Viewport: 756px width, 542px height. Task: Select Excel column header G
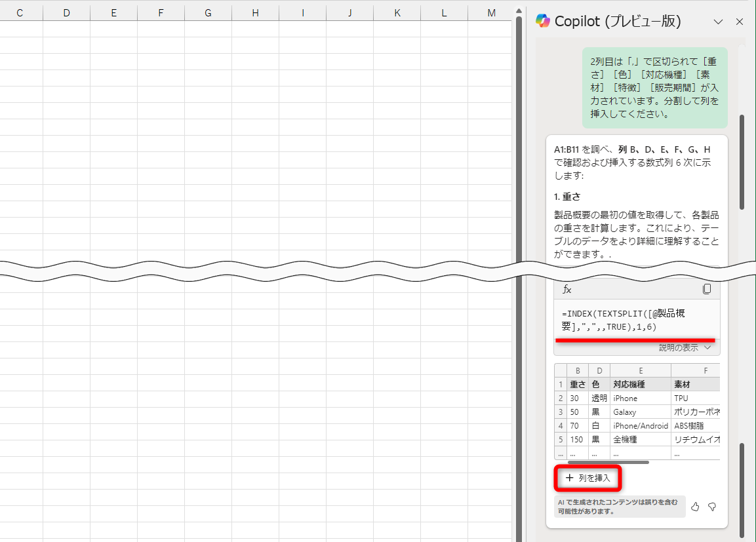(208, 12)
